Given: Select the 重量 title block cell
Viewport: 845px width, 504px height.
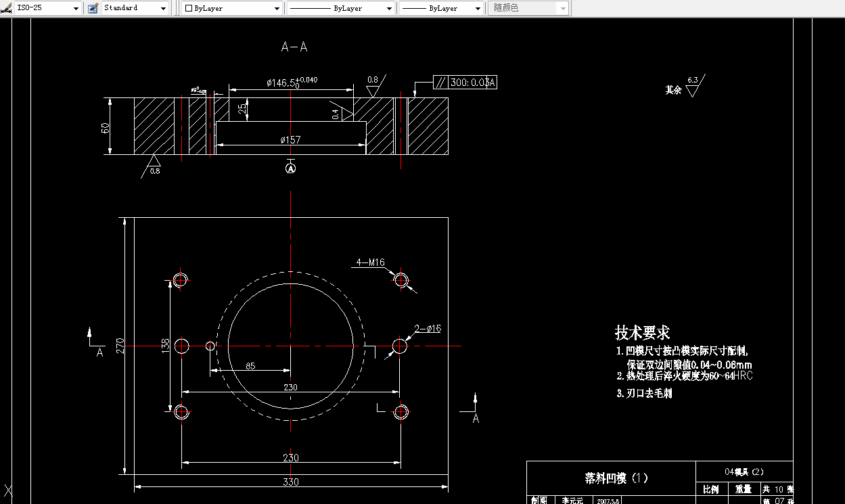Looking at the screenshot, I should point(744,489).
